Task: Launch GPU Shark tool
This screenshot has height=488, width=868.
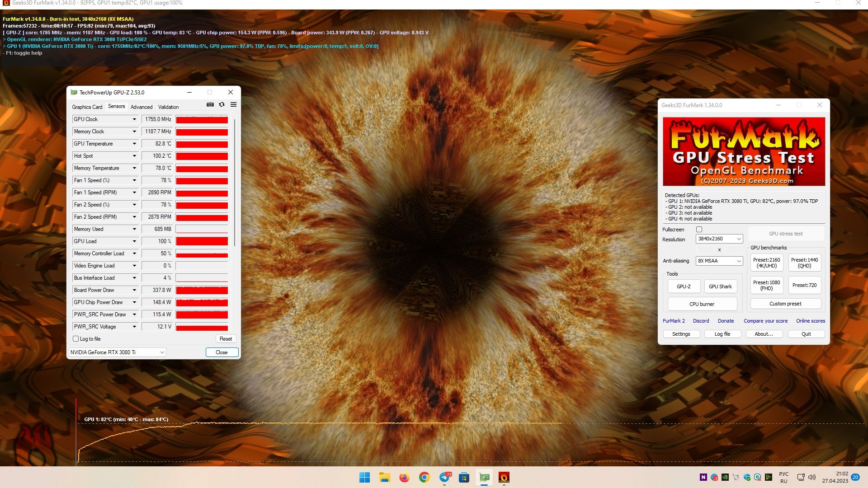Action: coord(720,286)
